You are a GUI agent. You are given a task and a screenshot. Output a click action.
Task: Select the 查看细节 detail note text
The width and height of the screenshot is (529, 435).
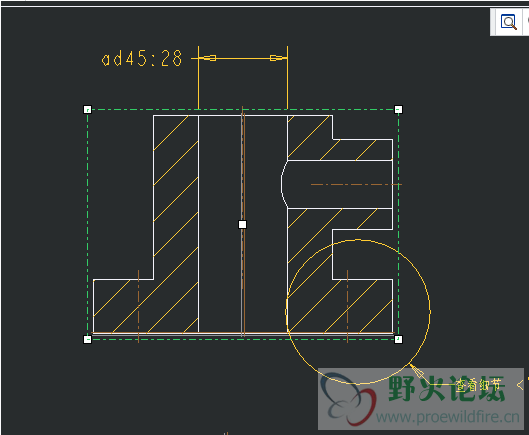point(478,384)
